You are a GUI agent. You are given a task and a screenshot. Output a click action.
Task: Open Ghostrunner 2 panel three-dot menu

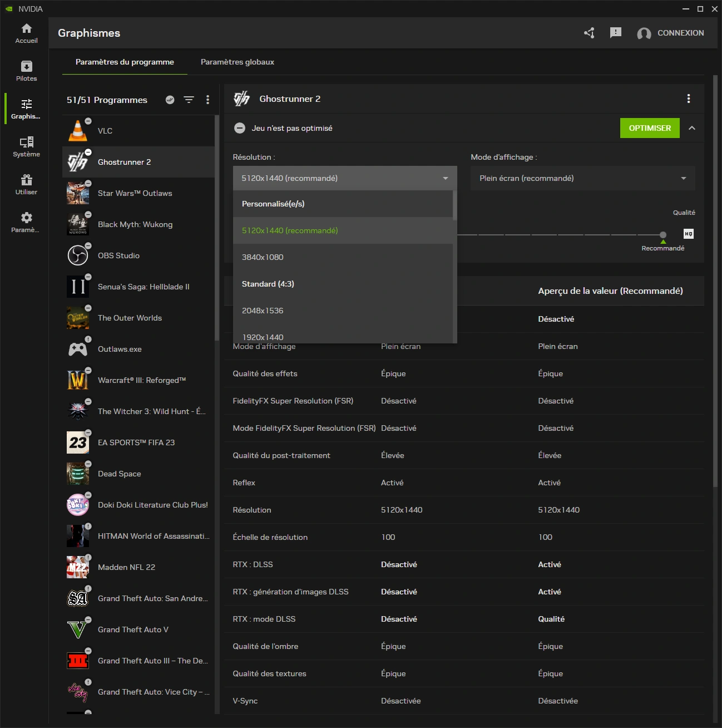(689, 99)
